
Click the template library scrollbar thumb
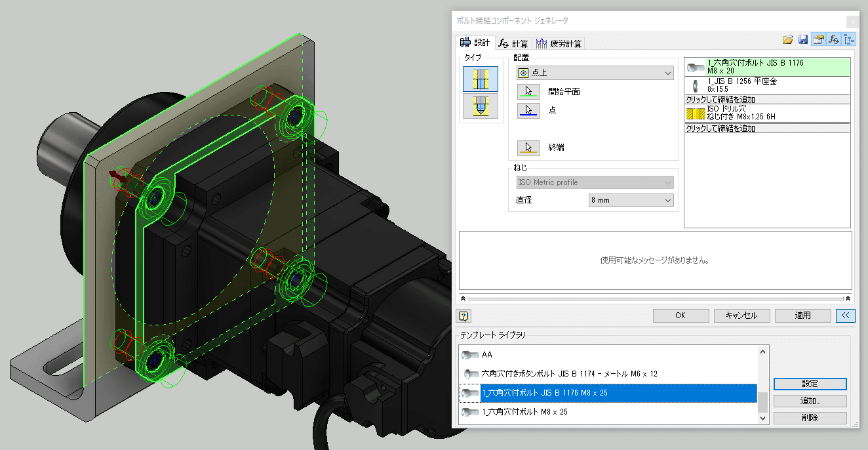[762, 401]
